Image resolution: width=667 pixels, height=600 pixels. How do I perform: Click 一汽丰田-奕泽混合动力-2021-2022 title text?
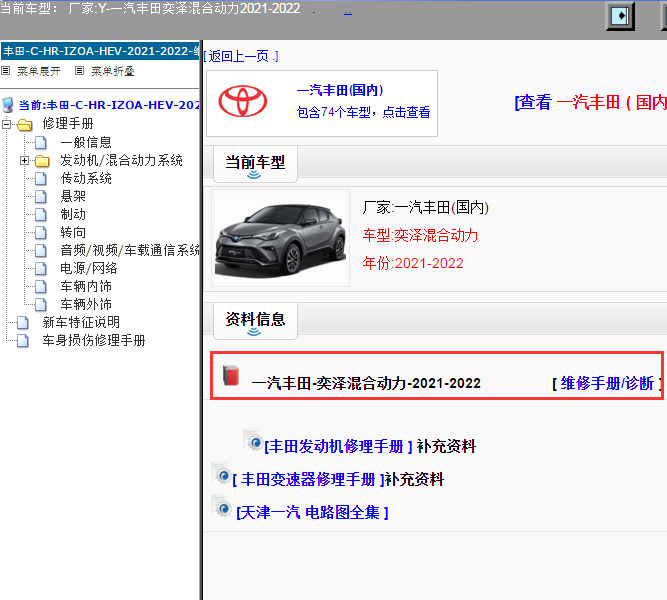366,383
